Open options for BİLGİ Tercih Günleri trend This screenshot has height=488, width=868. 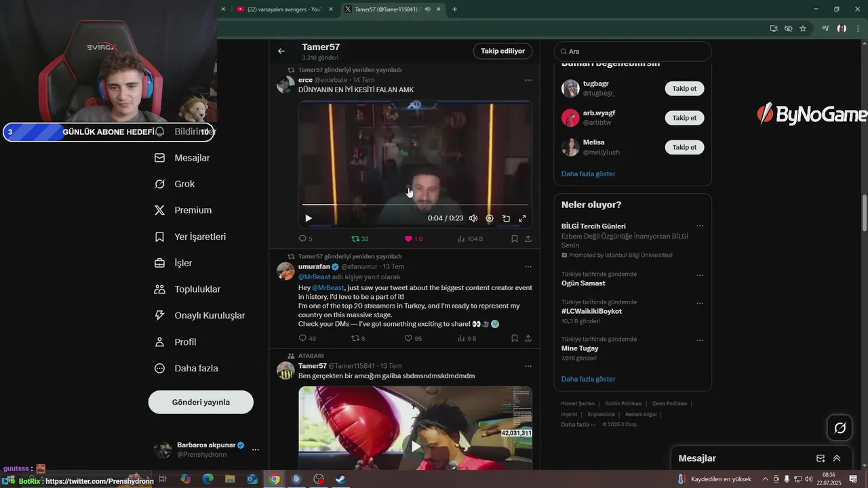click(x=700, y=226)
